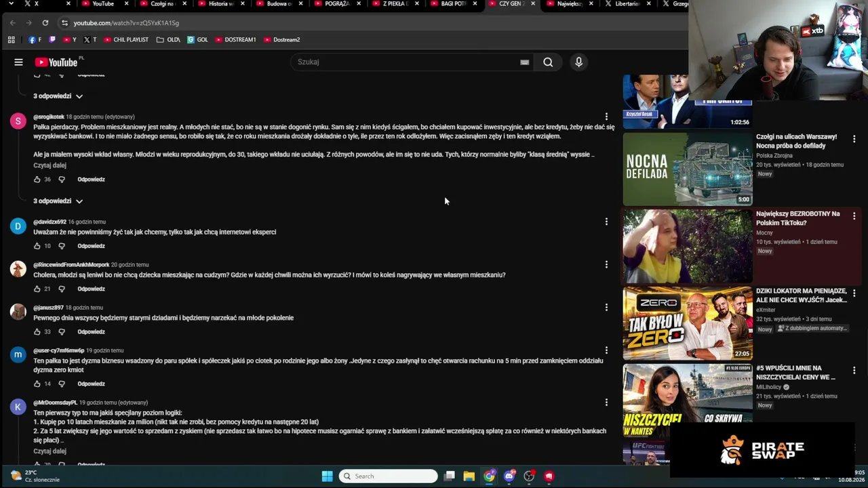Reload the current YouTube page
Image resolution: width=868 pixels, height=488 pixels.
(x=45, y=23)
